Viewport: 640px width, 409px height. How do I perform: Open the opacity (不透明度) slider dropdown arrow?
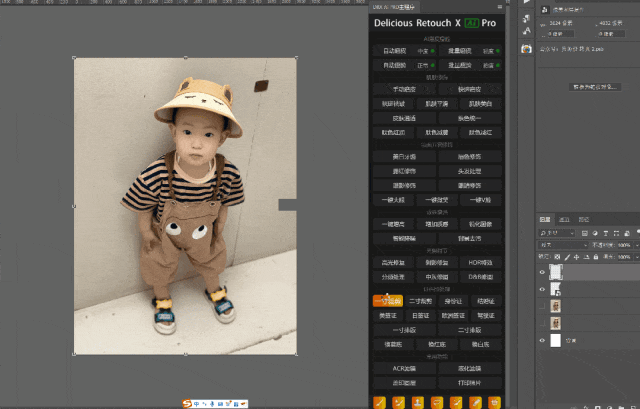pos(636,245)
